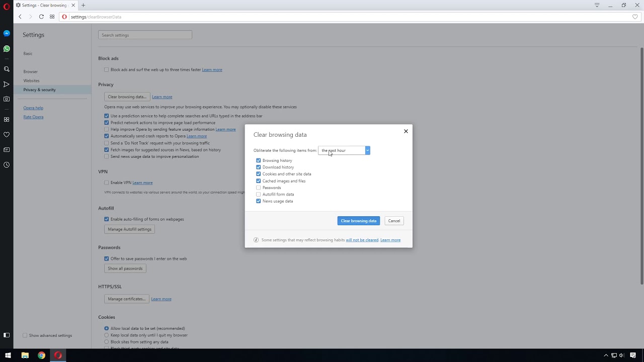Screen dimensions: 644x362
Task: Open the time range dropdown 'the past hour'
Action: (x=344, y=150)
